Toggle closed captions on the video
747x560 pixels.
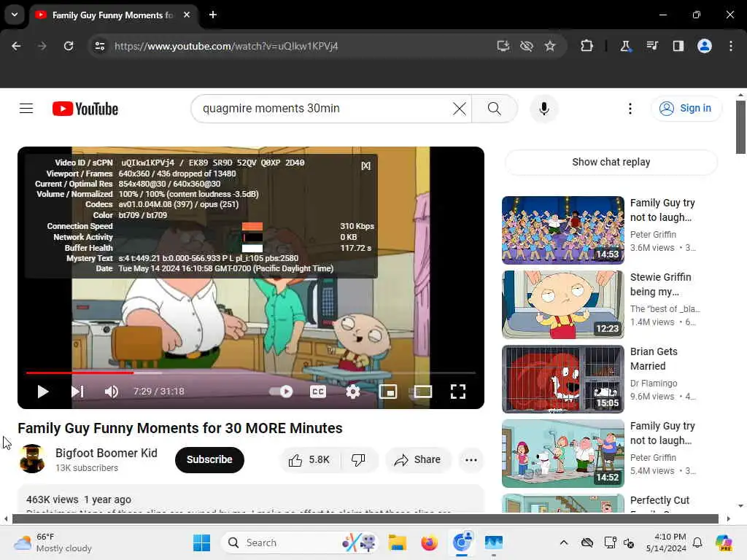[318, 392]
